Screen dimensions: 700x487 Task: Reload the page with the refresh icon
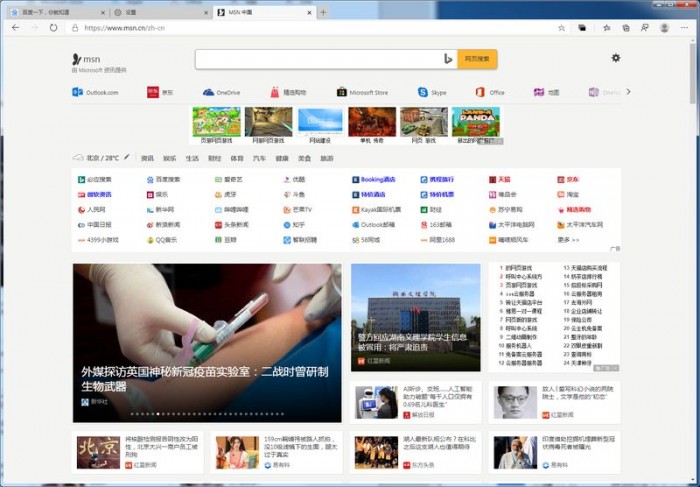[54, 28]
